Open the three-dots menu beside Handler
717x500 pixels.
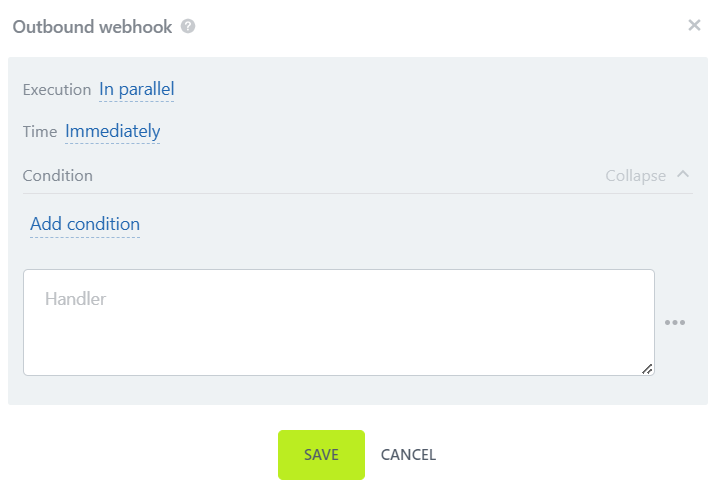[675, 322]
